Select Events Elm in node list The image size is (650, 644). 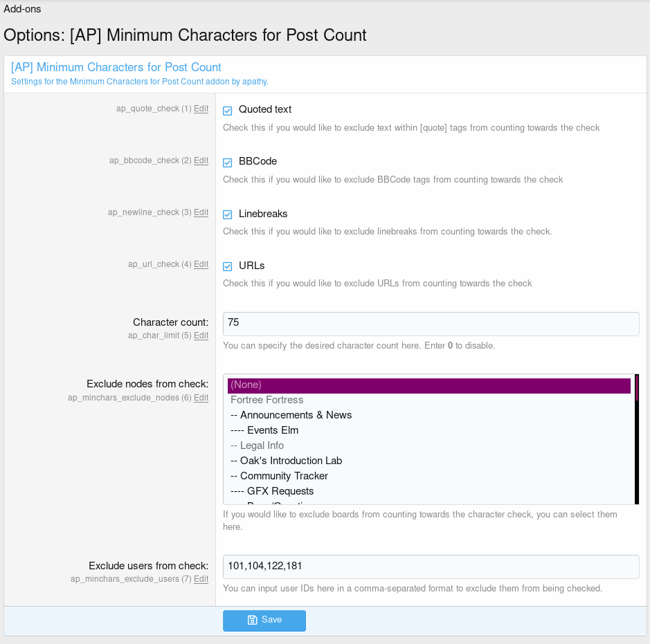click(264, 430)
